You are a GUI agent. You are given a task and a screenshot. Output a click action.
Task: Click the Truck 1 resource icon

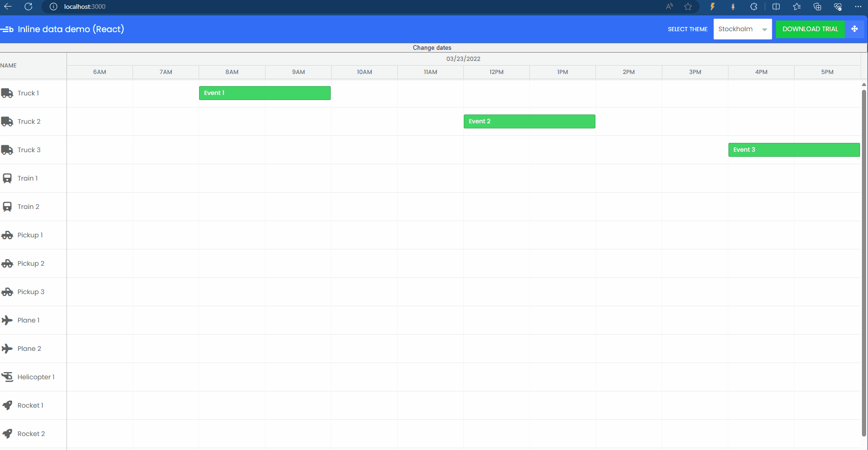click(7, 93)
